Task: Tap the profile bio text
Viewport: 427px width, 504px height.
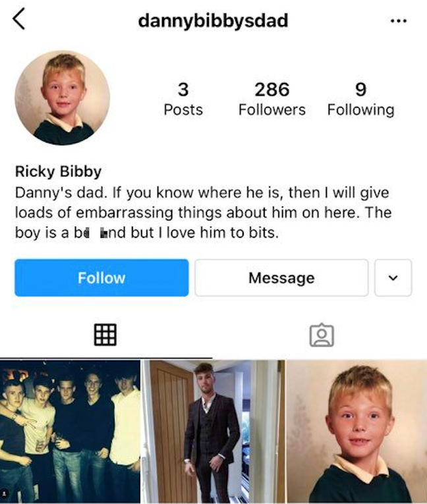Action: coord(203,212)
